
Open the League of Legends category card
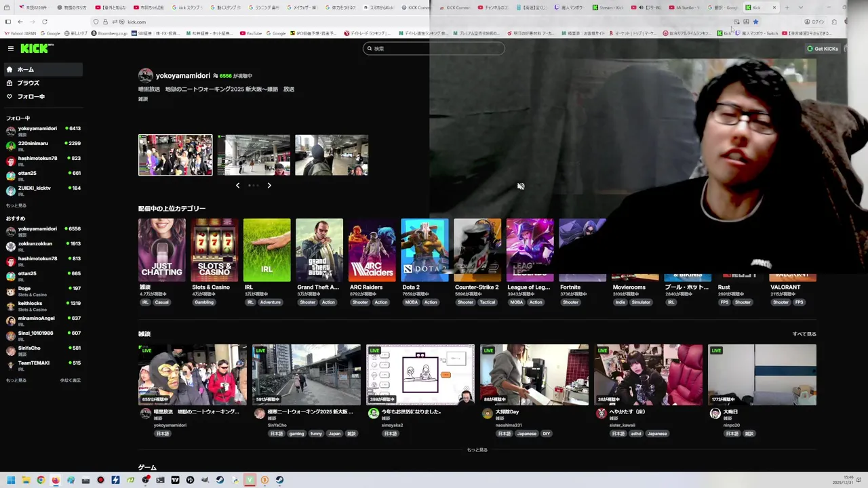click(x=530, y=250)
